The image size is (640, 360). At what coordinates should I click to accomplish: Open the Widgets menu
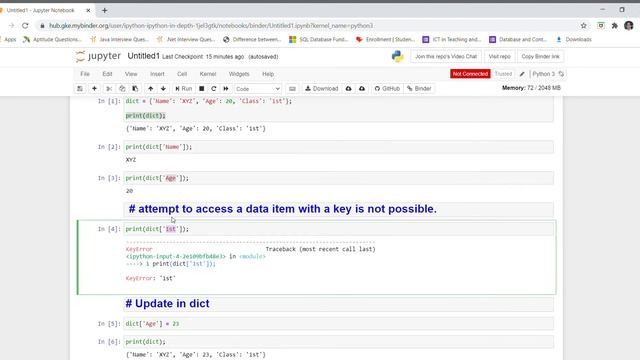click(239, 74)
